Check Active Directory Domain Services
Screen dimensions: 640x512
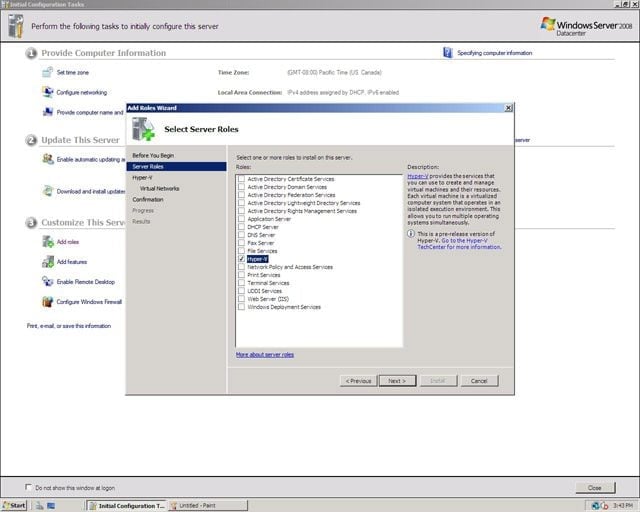click(x=242, y=187)
